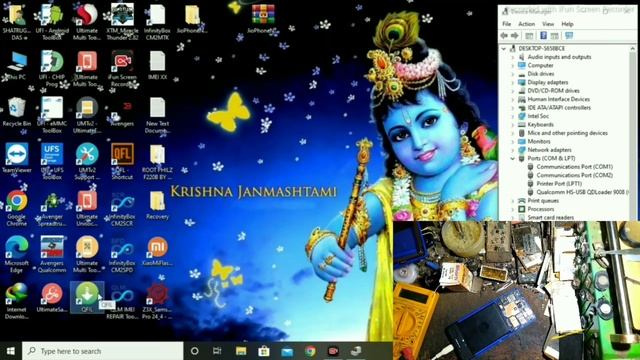The image size is (640, 360).
Task: Open the WinRAR JioPhone archive icon
Action: [x=263, y=19]
